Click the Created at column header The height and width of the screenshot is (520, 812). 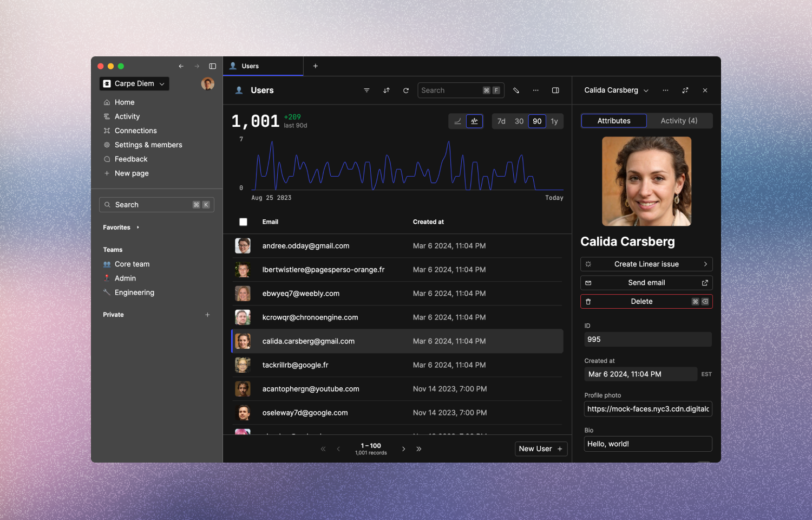click(428, 222)
